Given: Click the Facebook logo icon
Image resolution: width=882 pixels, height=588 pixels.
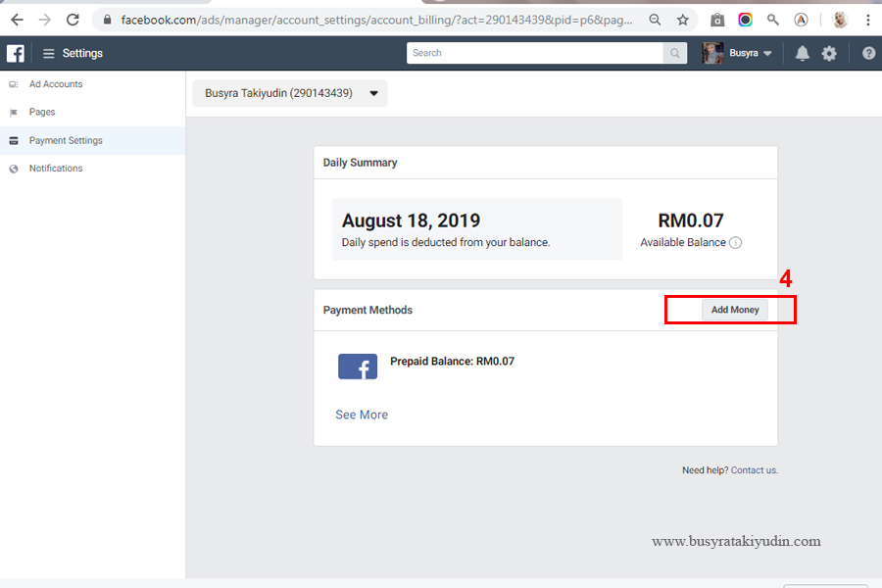Looking at the screenshot, I should (15, 53).
